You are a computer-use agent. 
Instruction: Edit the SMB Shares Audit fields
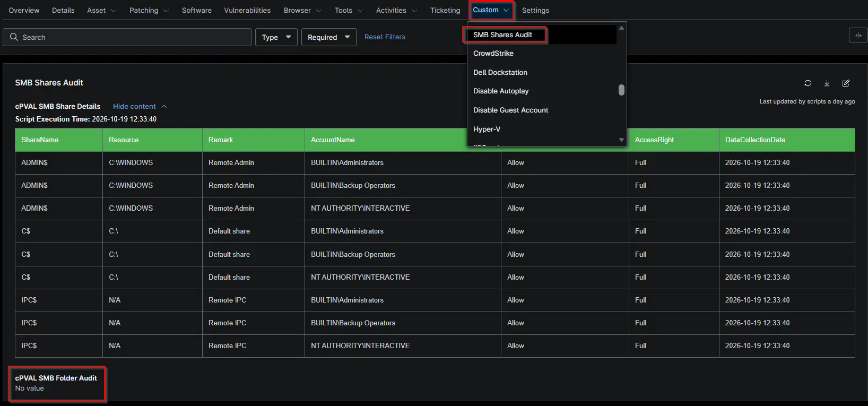pyautogui.click(x=846, y=83)
